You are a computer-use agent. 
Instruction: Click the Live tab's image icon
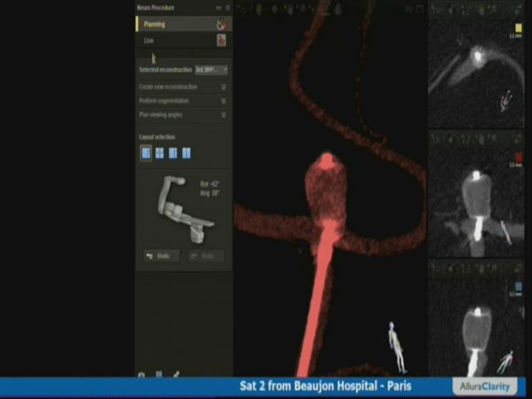click(222, 41)
